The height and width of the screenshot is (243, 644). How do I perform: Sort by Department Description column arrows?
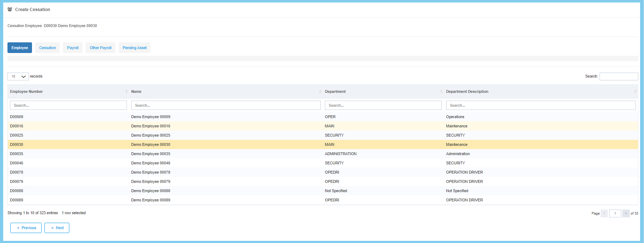(x=635, y=92)
